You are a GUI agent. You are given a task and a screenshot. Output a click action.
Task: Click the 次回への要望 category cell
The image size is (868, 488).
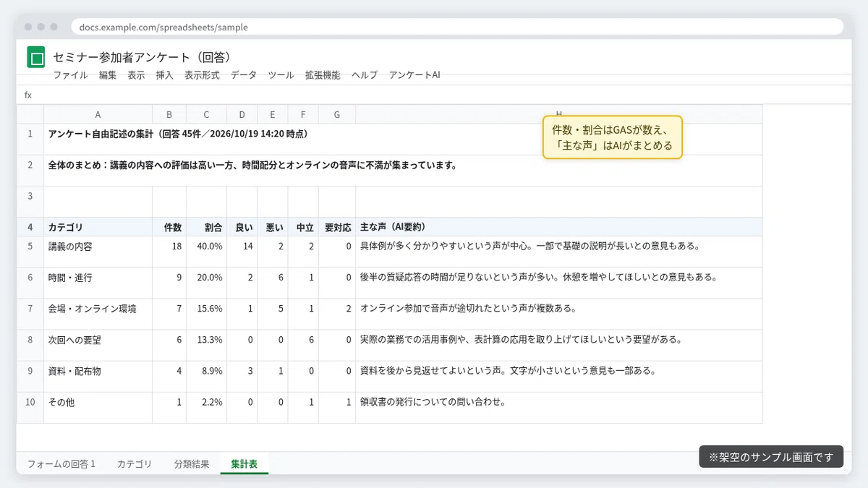tap(98, 345)
